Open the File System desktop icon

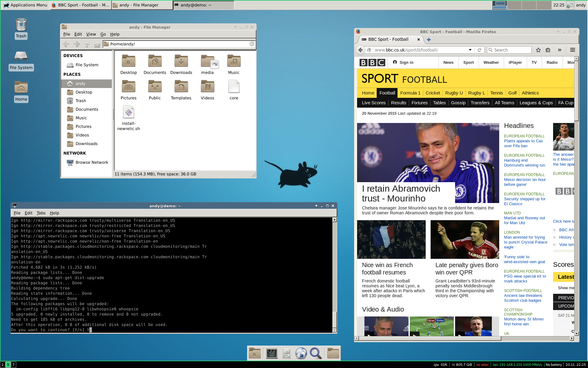pyautogui.click(x=21, y=56)
